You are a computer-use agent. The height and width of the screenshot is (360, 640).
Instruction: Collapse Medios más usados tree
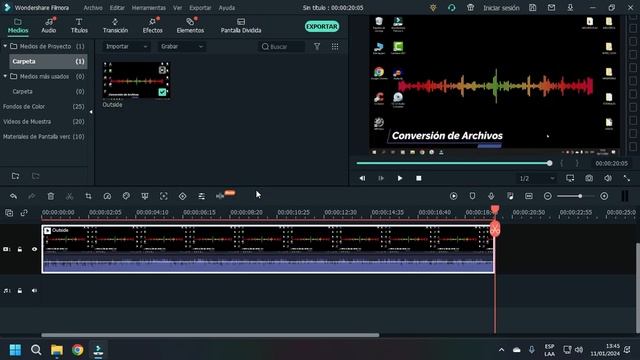tap(5, 76)
